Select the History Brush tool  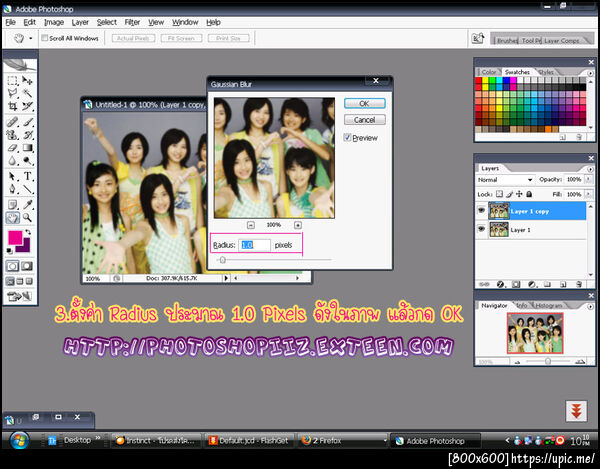click(27, 135)
